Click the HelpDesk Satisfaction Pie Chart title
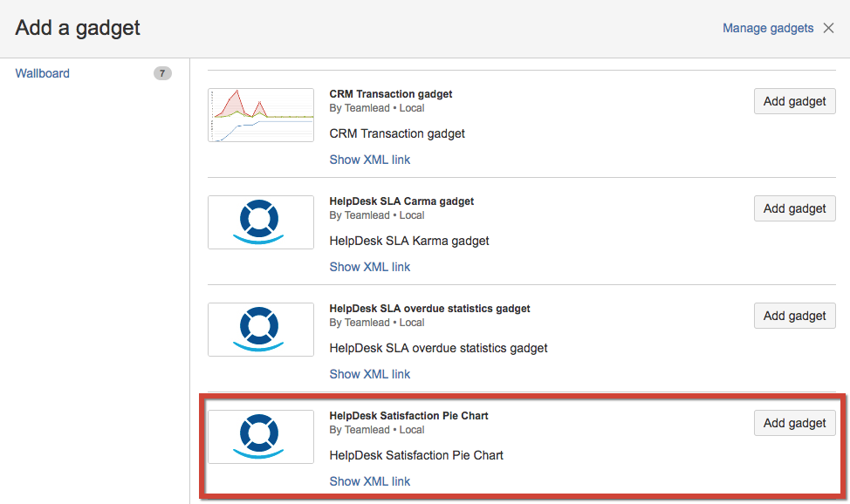This screenshot has height=504, width=850. [x=408, y=416]
